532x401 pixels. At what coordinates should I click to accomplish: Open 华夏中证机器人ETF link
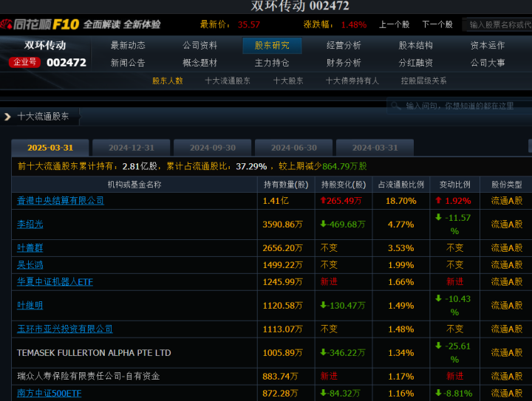tap(55, 282)
